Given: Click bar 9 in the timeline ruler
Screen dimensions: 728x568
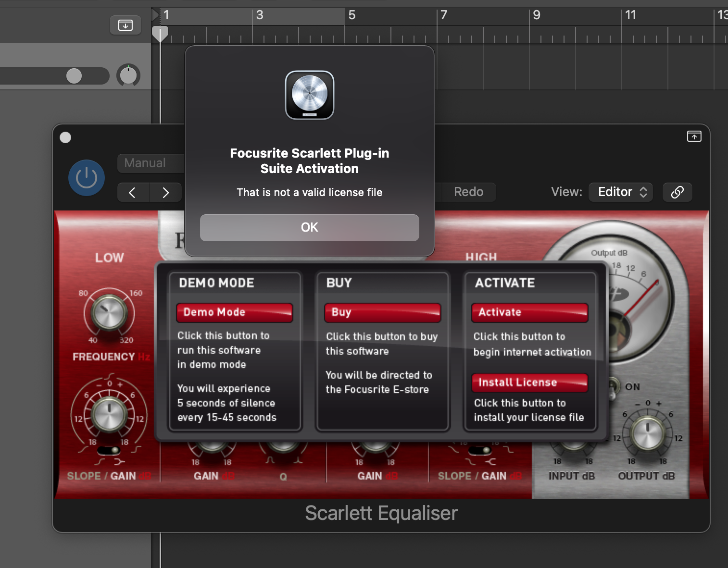Looking at the screenshot, I should (537, 15).
